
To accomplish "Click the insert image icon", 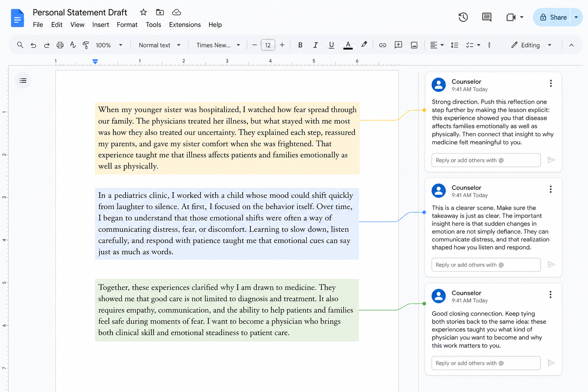I will click(414, 45).
